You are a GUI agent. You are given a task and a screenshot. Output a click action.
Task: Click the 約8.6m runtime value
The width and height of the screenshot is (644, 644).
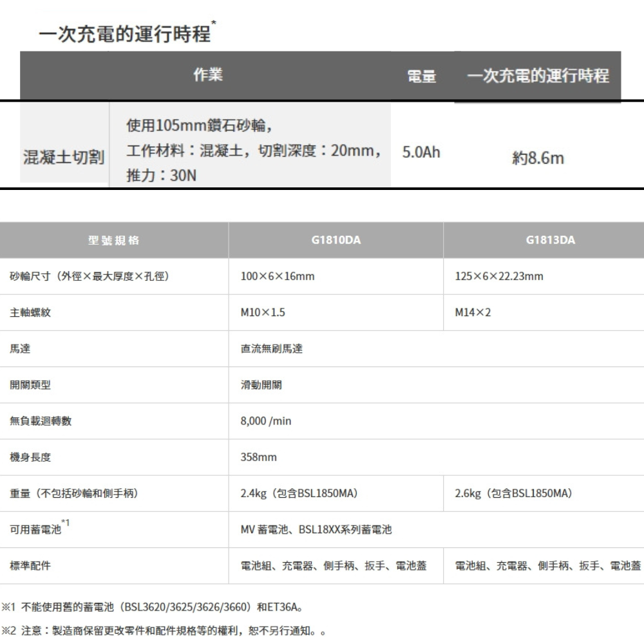point(538,158)
